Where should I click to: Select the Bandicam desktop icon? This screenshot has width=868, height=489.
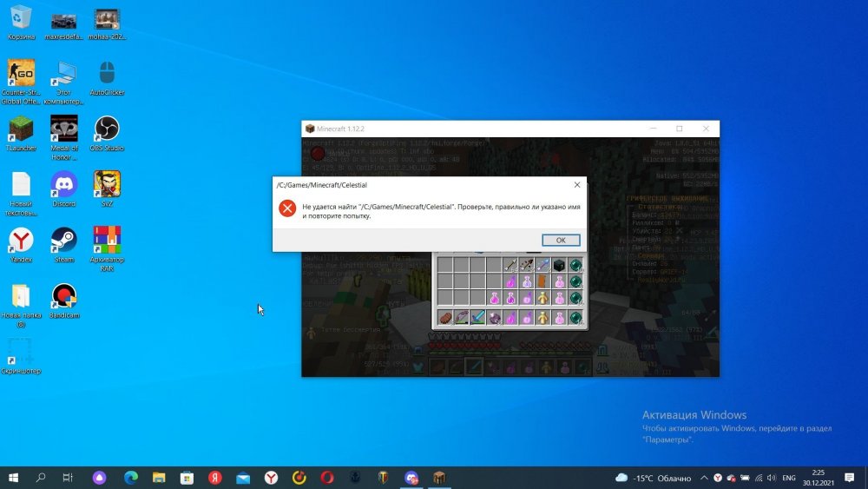[63, 301]
